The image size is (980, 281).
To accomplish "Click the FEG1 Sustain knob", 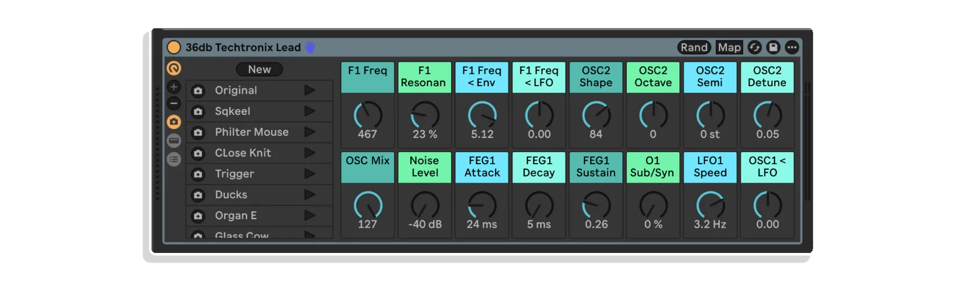I will 597,205.
